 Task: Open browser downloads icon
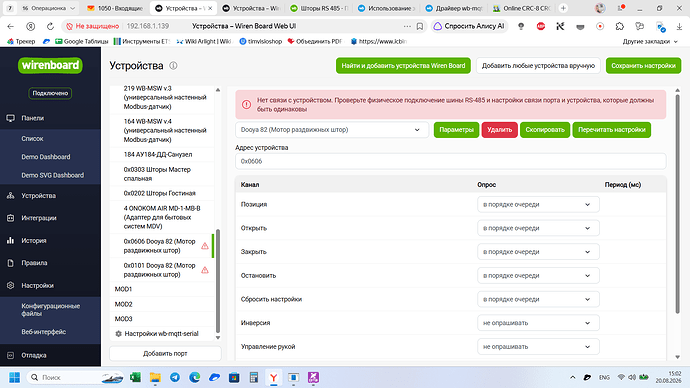(x=679, y=26)
